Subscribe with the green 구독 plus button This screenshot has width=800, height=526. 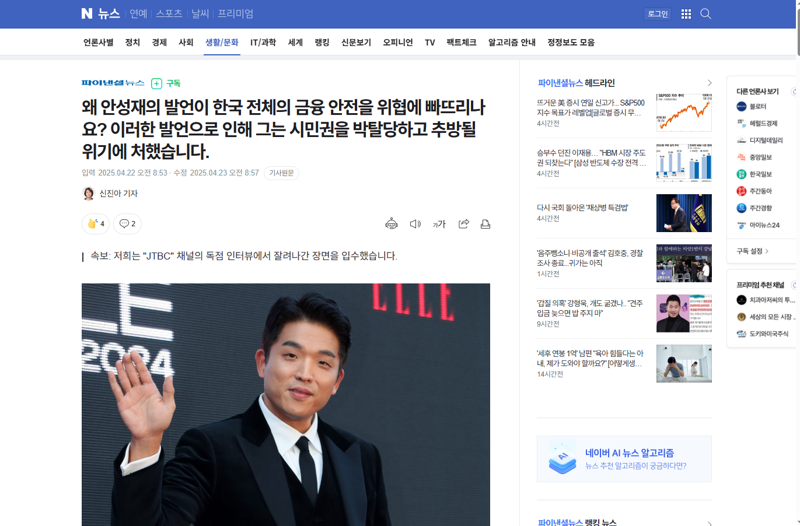coord(166,83)
